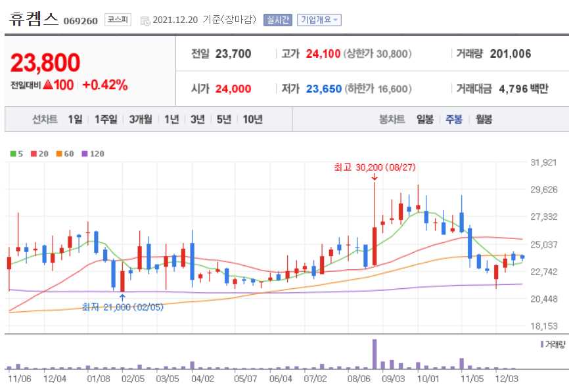Click the 거래대금 value 4,796 백만
Screen dimensions: 569x392
pos(523,89)
